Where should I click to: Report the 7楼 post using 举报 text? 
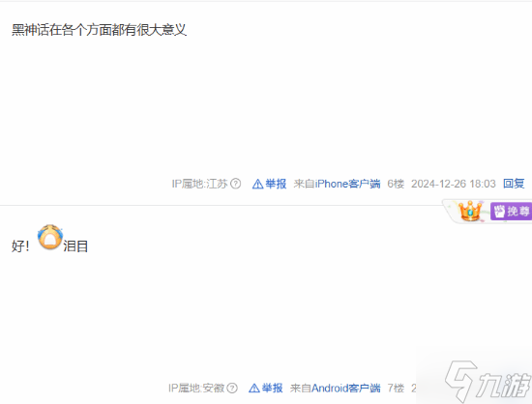(272, 388)
